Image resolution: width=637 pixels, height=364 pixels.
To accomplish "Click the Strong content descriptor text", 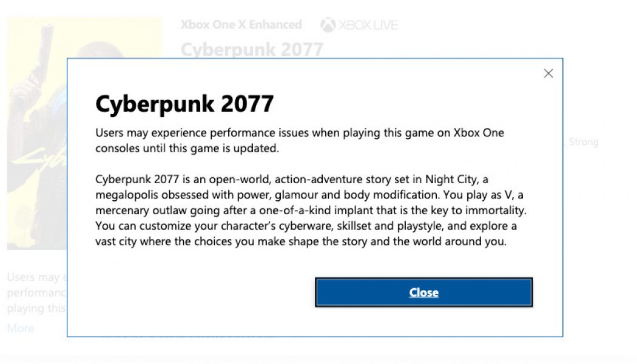I will (584, 141).
